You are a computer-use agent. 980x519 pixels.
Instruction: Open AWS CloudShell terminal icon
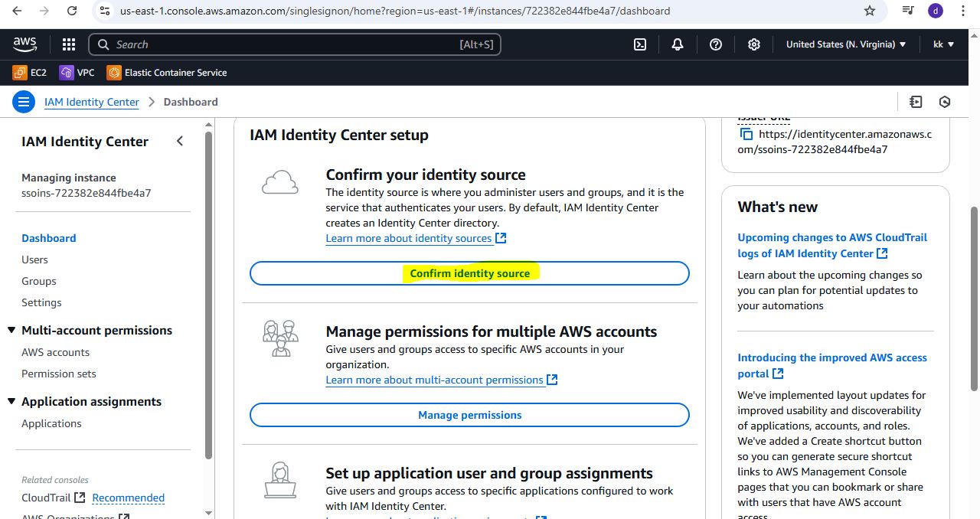640,44
